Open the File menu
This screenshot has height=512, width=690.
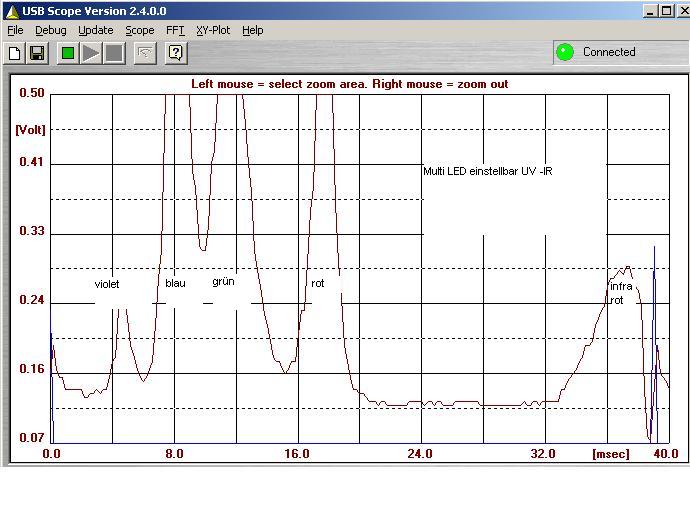click(x=15, y=30)
